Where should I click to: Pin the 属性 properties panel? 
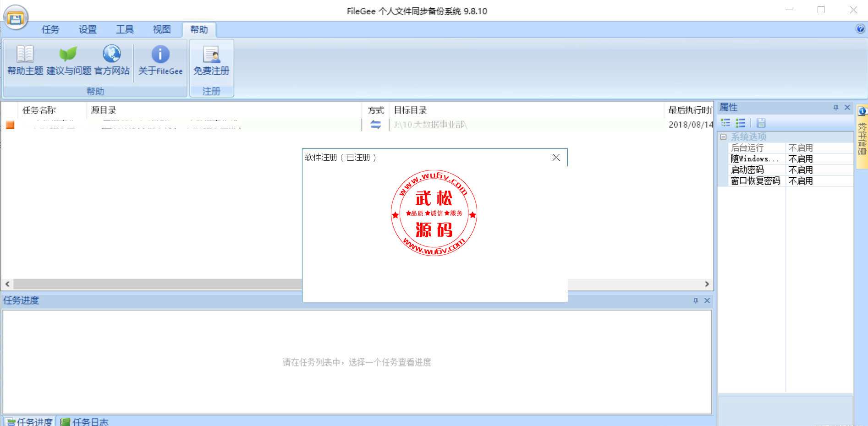[x=836, y=107]
